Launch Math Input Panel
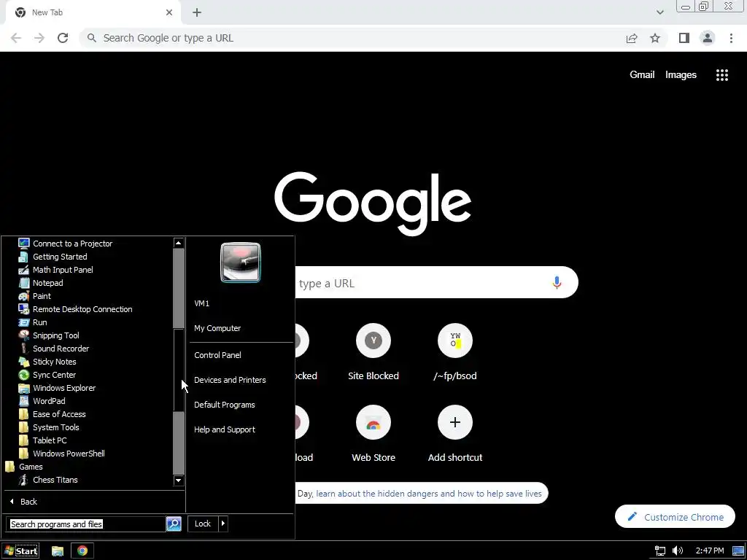 click(x=55, y=270)
